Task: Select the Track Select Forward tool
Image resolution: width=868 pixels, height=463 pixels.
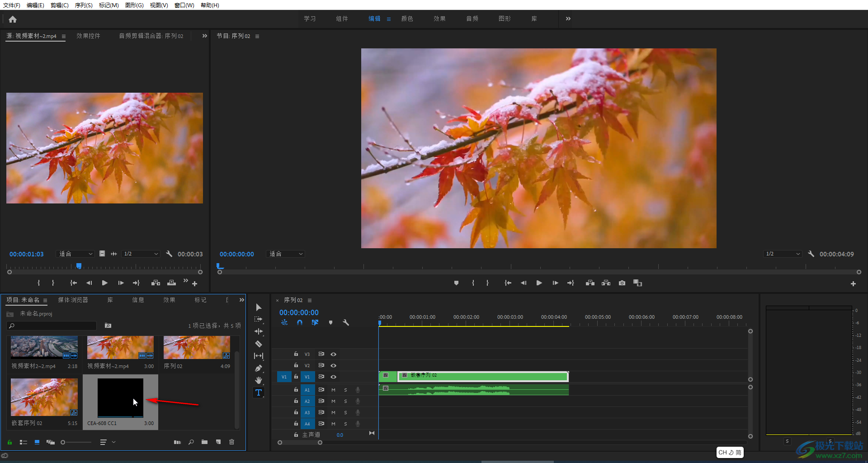Action: (x=259, y=319)
